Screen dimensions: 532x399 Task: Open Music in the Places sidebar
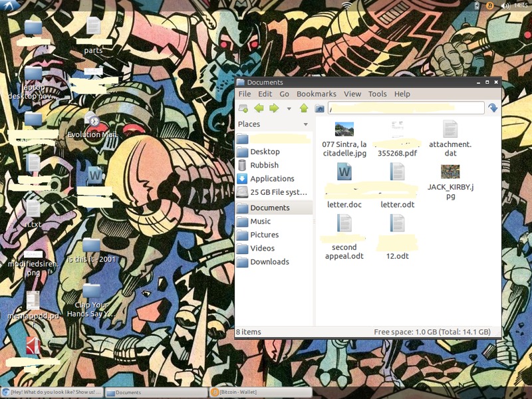(x=274, y=221)
